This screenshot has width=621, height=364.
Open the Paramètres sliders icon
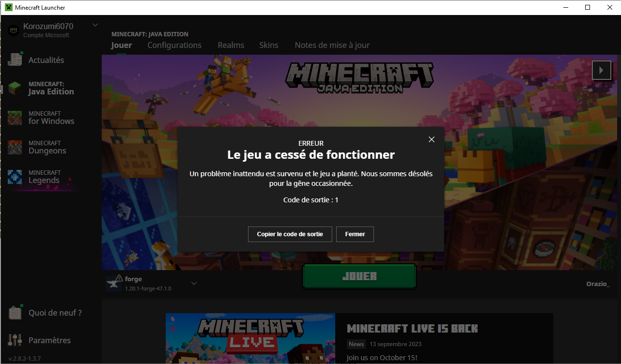click(15, 340)
